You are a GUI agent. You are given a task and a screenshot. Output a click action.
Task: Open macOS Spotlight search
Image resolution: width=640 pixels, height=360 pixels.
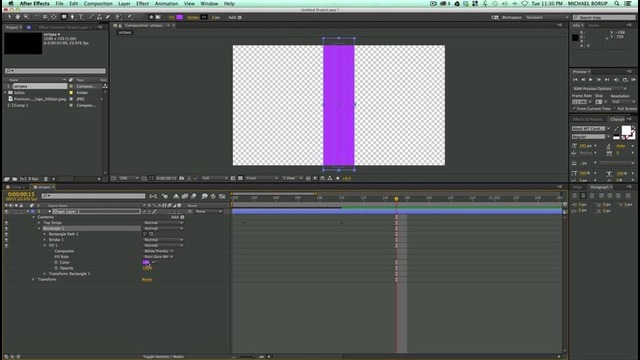pos(617,3)
